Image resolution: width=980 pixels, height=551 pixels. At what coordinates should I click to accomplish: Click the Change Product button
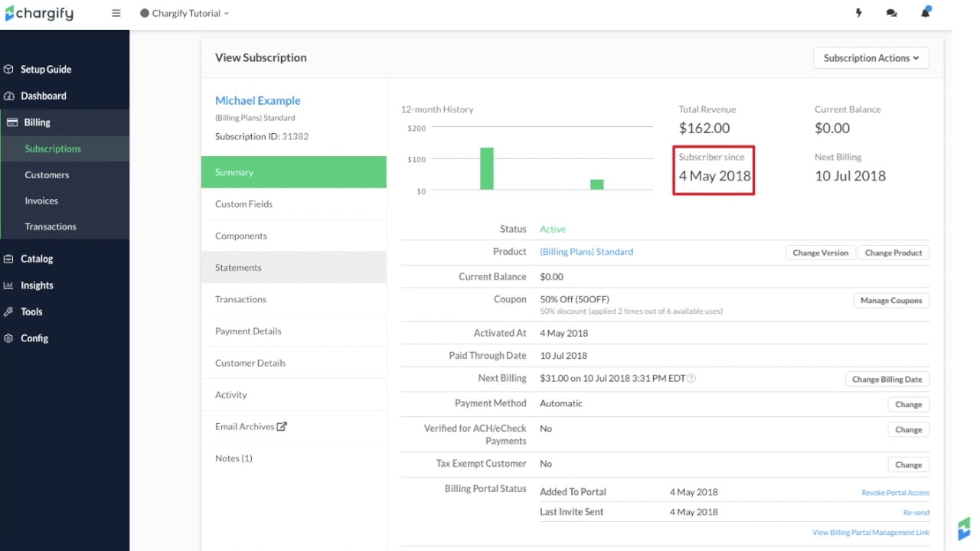(x=893, y=253)
